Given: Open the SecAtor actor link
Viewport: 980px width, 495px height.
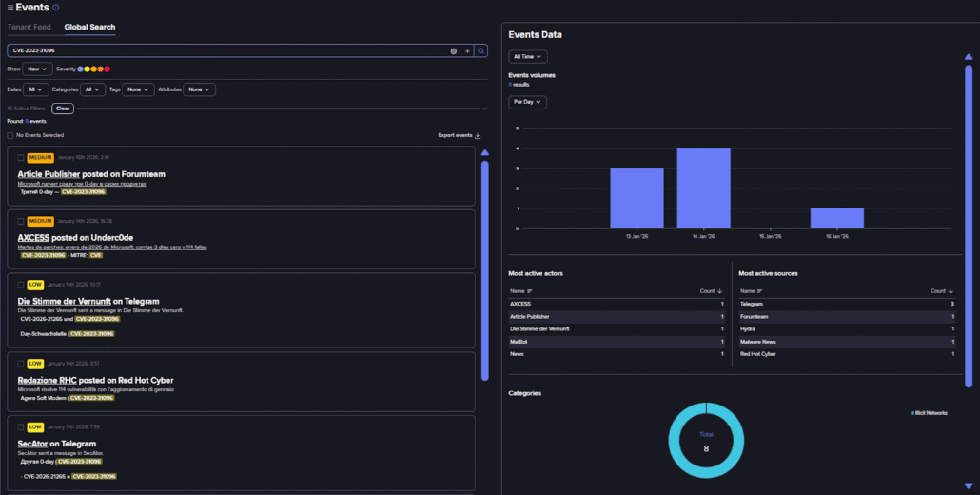Looking at the screenshot, I should click(x=32, y=444).
